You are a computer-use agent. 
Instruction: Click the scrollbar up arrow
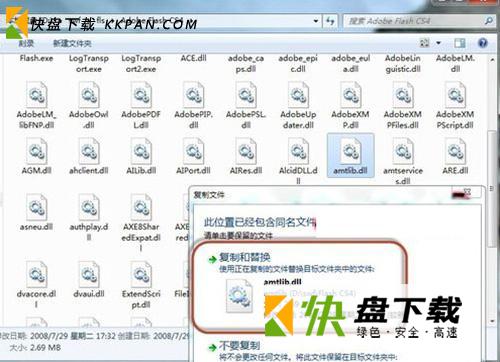(493, 60)
